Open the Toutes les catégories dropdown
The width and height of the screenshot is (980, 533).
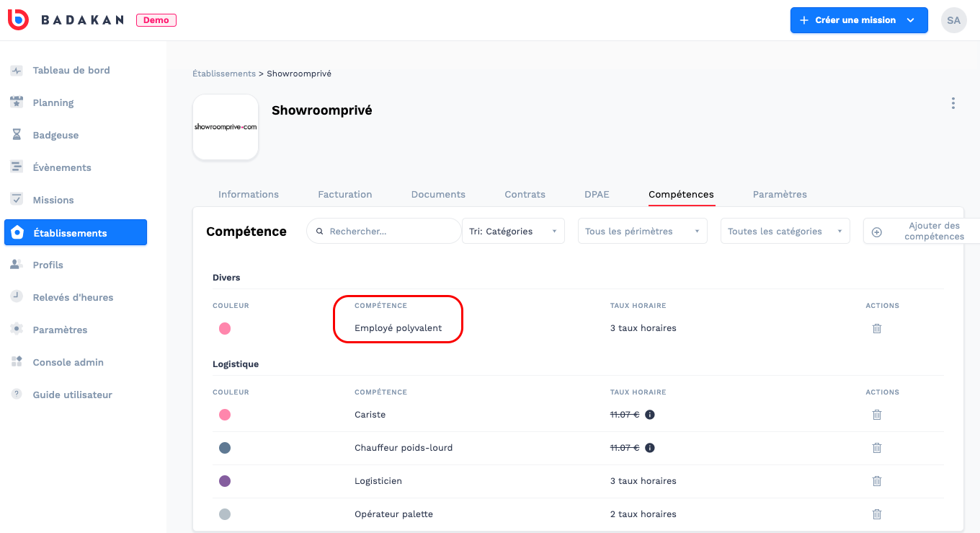point(785,232)
